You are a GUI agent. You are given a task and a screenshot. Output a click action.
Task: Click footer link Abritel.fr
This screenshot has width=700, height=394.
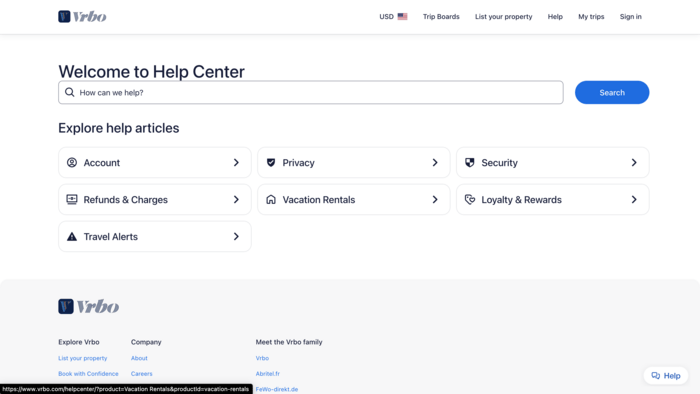point(267,373)
